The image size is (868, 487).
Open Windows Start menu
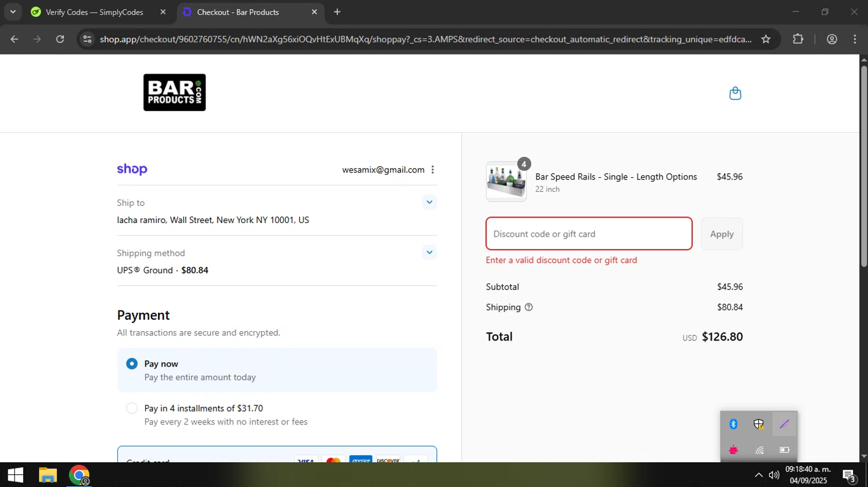point(16,475)
